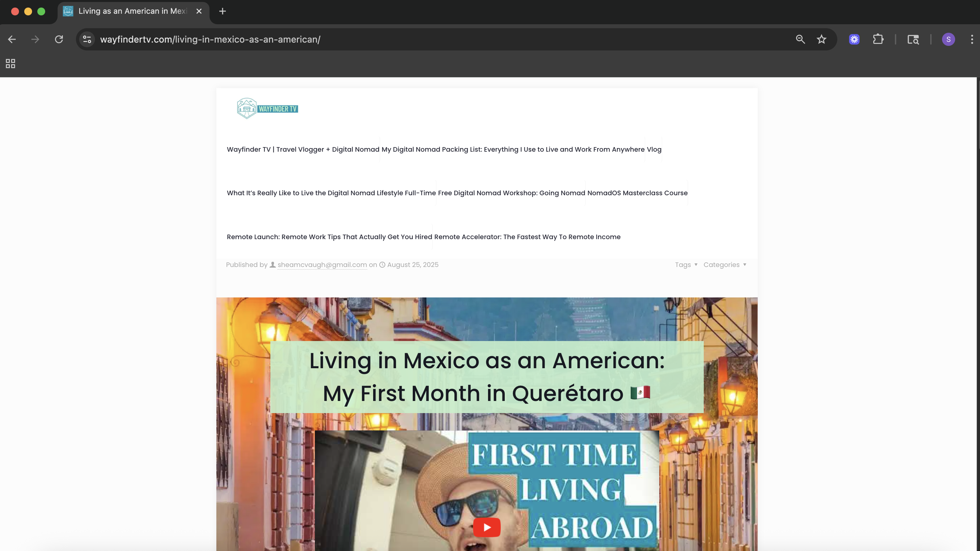The image size is (980, 551).
Task: Open Wayfinder TV Travel Vlogger menu item
Action: point(303,149)
